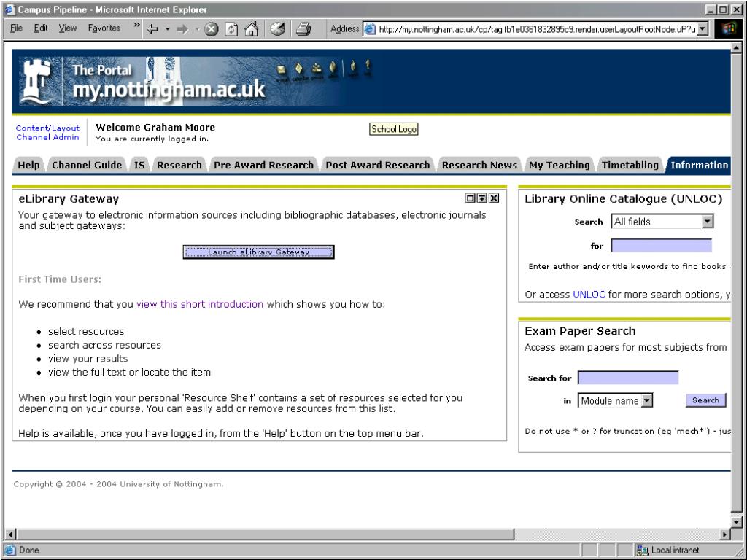This screenshot has width=747, height=560.
Task: Open the All fields search dropdown
Action: coord(662,222)
